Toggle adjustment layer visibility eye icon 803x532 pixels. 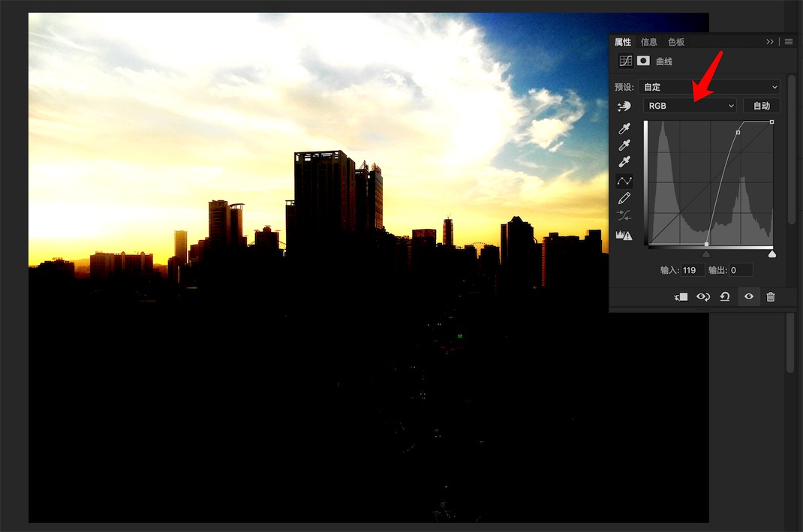748,297
